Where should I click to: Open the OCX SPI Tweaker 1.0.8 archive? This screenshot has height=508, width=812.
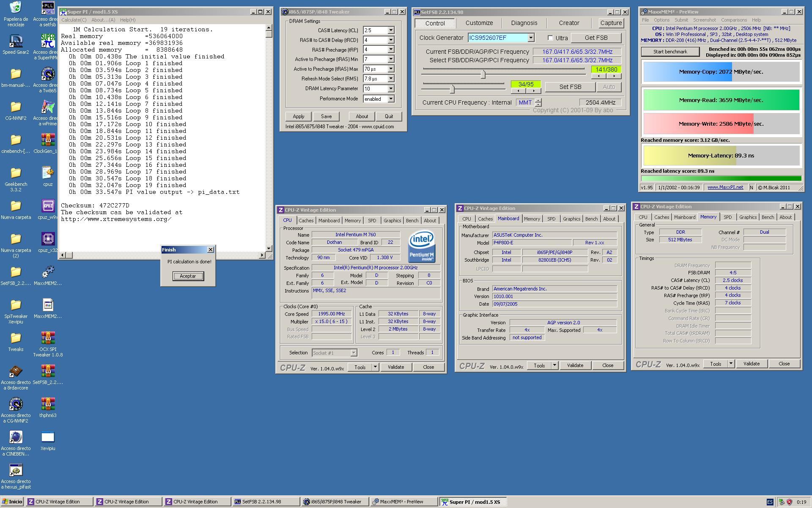click(48, 338)
